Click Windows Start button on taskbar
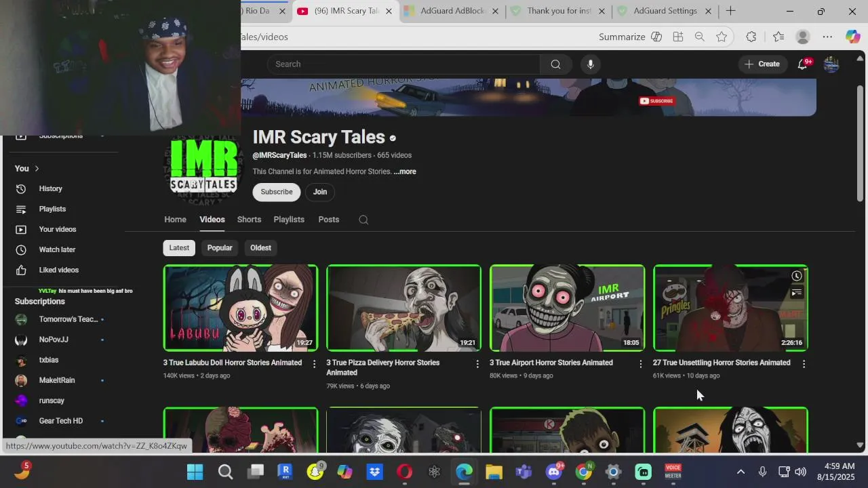This screenshot has height=488, width=868. [x=195, y=472]
